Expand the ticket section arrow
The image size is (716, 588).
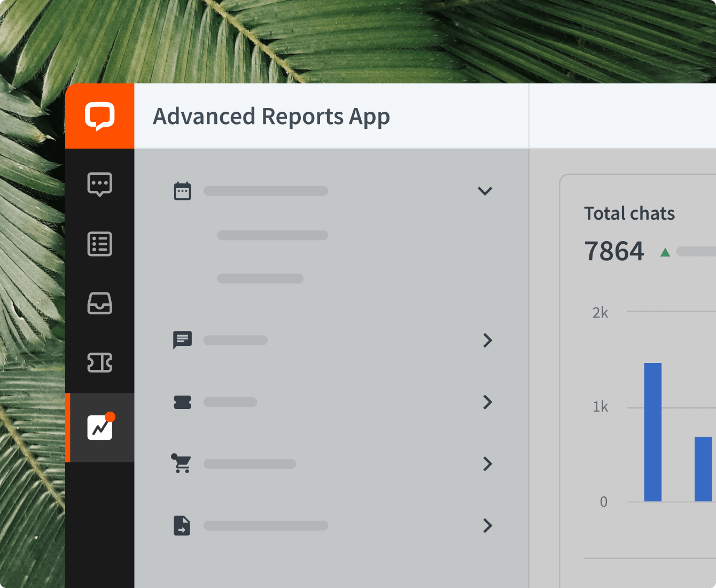pos(487,402)
